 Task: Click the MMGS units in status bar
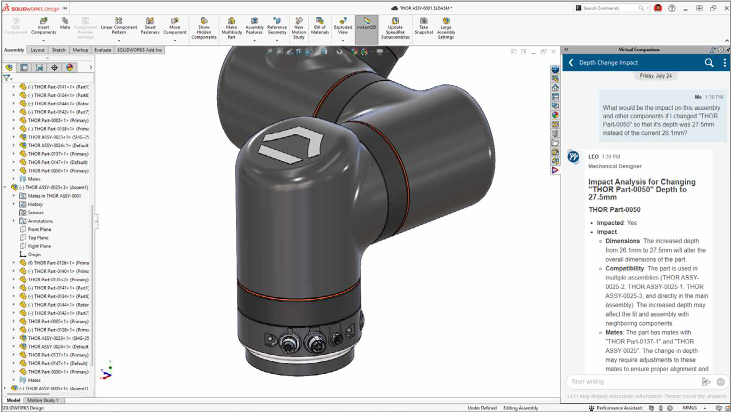coord(690,408)
